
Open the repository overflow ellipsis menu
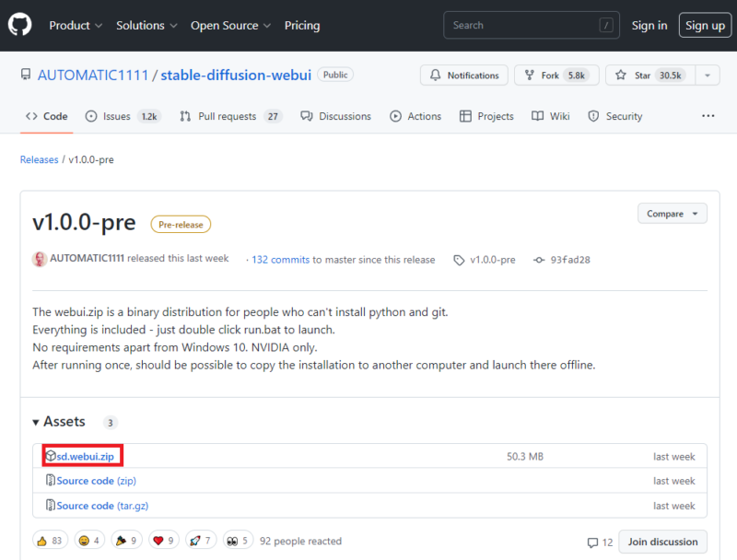708,116
